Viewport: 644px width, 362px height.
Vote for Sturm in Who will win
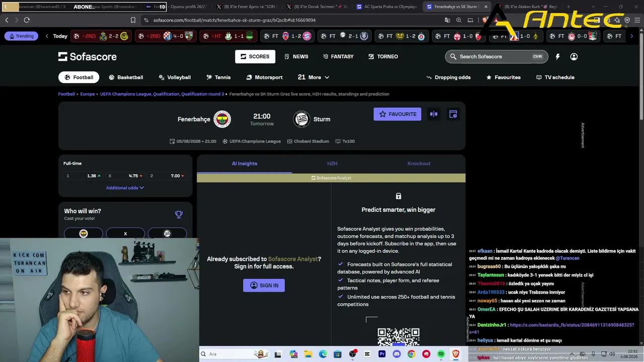click(167, 233)
